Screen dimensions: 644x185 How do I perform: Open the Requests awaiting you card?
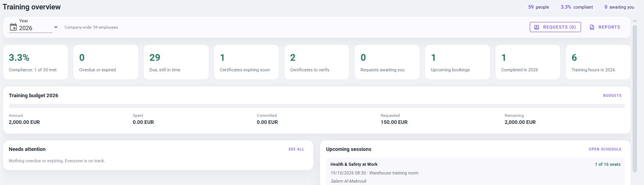pyautogui.click(x=387, y=62)
